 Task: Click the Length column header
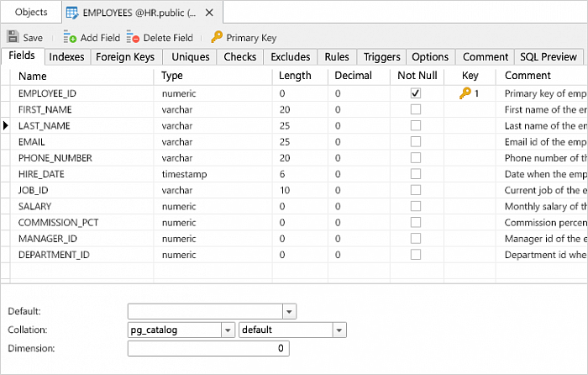click(x=300, y=77)
